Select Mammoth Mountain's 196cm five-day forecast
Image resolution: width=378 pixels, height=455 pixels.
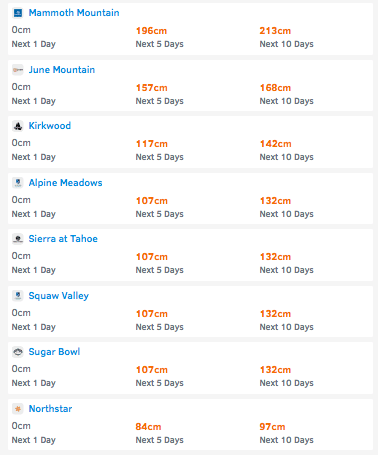[x=151, y=31]
